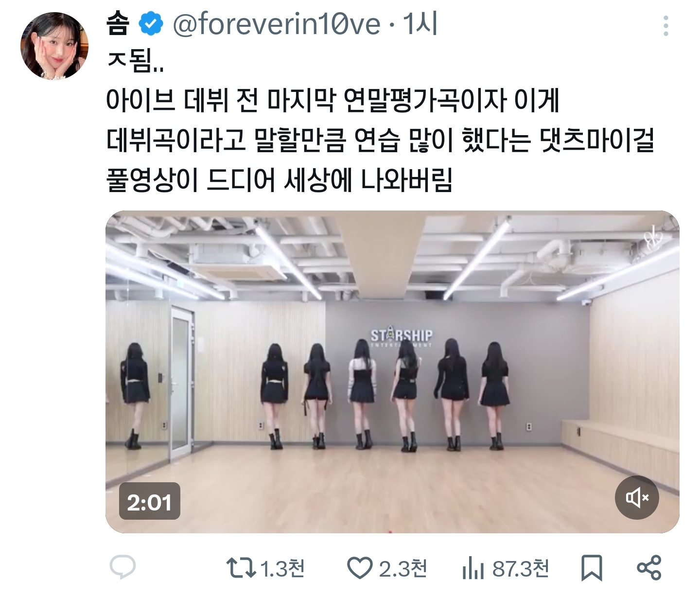
Task: Click the 2.3천 like count
Action: tap(403, 568)
